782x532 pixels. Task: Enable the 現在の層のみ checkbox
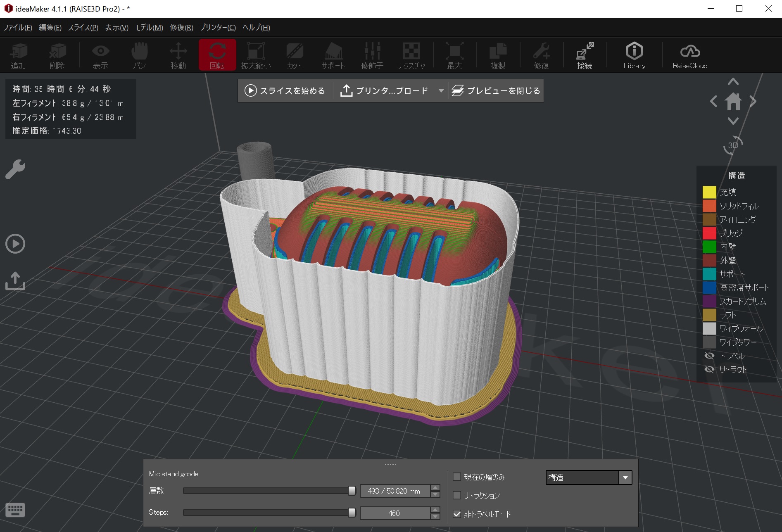[x=457, y=477]
